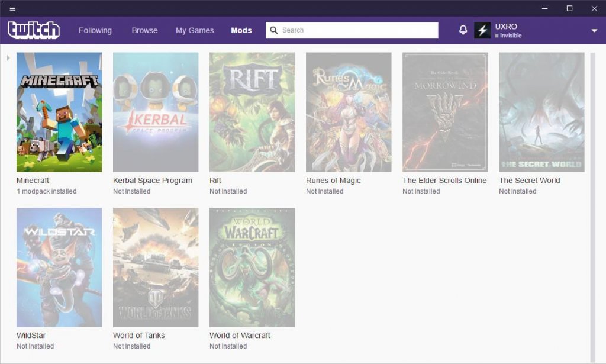Open The Secret World cover
Image resolution: width=606 pixels, height=364 pixels.
(x=541, y=112)
